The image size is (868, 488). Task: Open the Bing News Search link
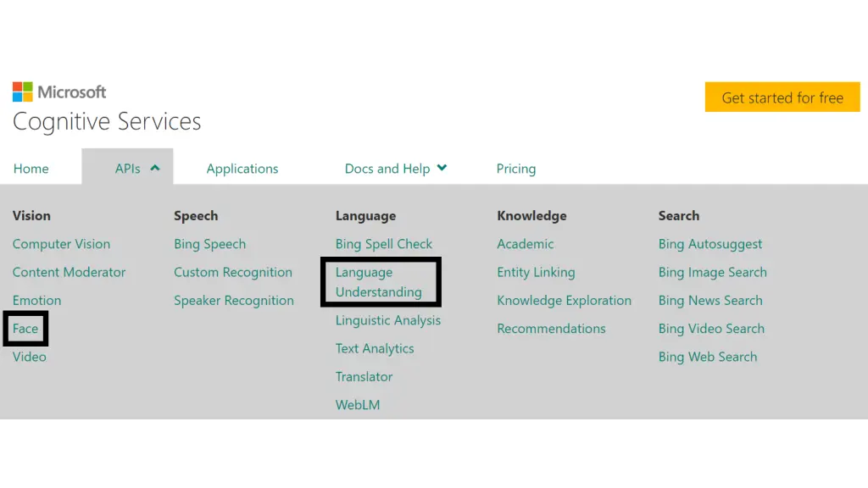coord(710,301)
